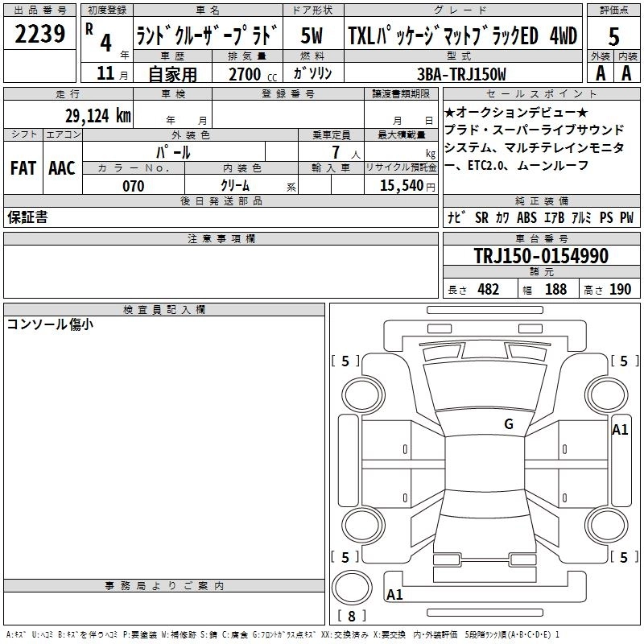This screenshot has height=644, width=644.
Task: Click the height value 190
Action: click(x=620, y=289)
